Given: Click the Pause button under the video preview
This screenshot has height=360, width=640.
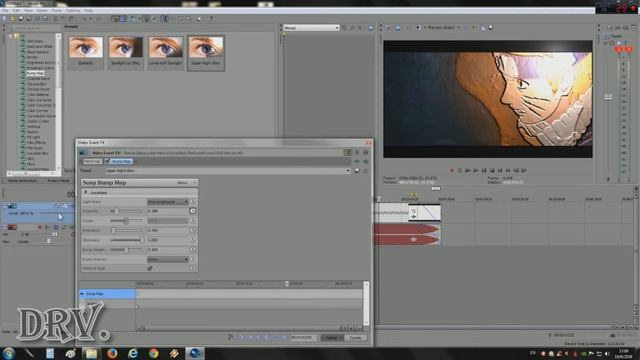Looking at the screenshot, I should point(484,170).
